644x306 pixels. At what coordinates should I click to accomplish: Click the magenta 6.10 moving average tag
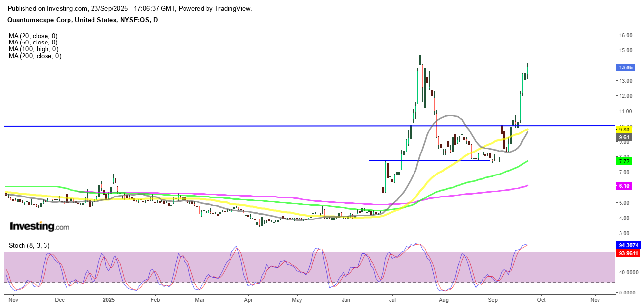[623, 186]
